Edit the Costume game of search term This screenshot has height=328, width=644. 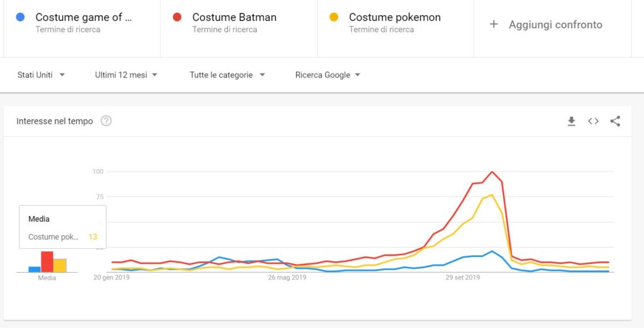[84, 18]
